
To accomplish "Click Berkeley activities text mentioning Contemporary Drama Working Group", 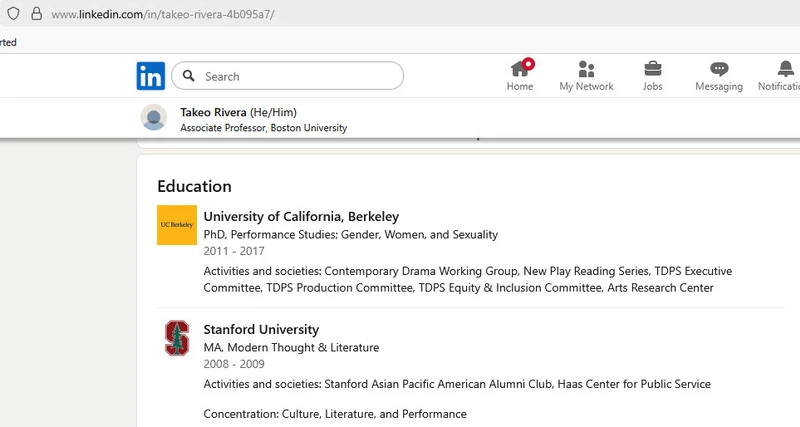I will [x=468, y=279].
